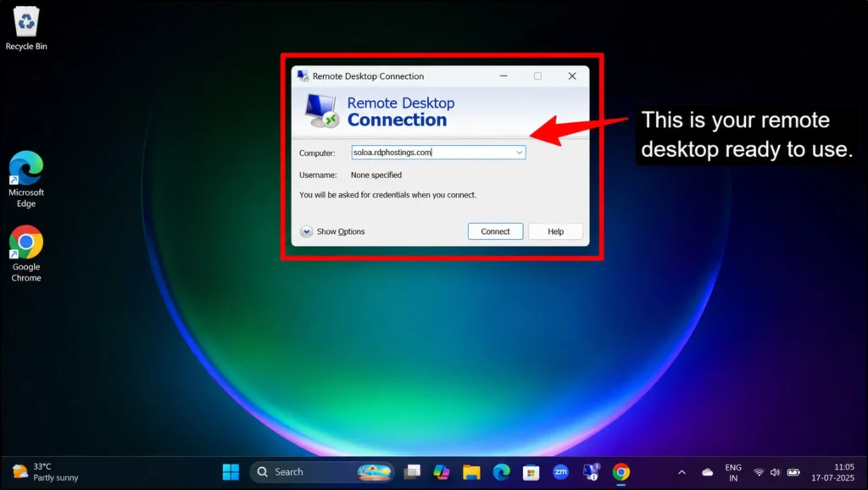The height and width of the screenshot is (490, 868).
Task: Minimize the Remote Desktop Connection window
Action: (504, 75)
